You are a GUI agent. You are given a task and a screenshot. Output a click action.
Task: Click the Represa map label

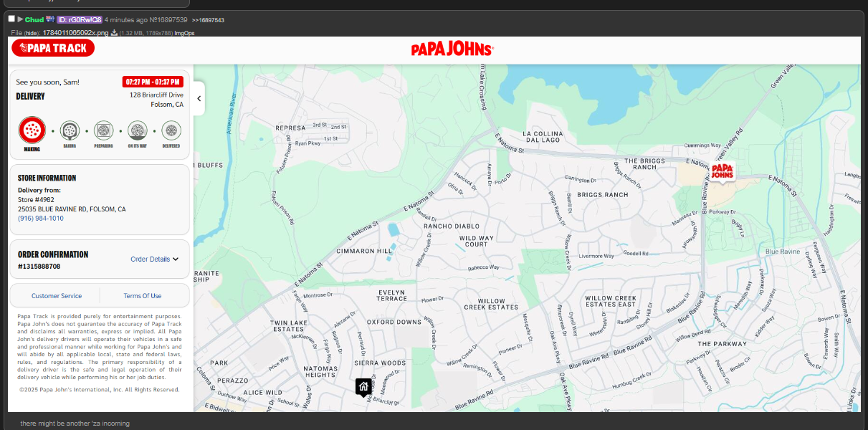click(x=290, y=128)
